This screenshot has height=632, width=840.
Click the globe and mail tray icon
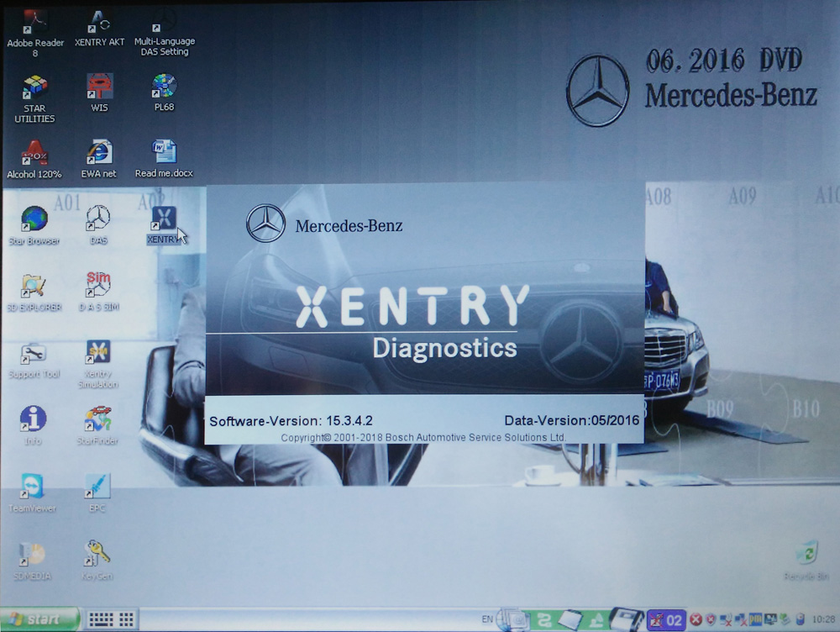[511, 619]
